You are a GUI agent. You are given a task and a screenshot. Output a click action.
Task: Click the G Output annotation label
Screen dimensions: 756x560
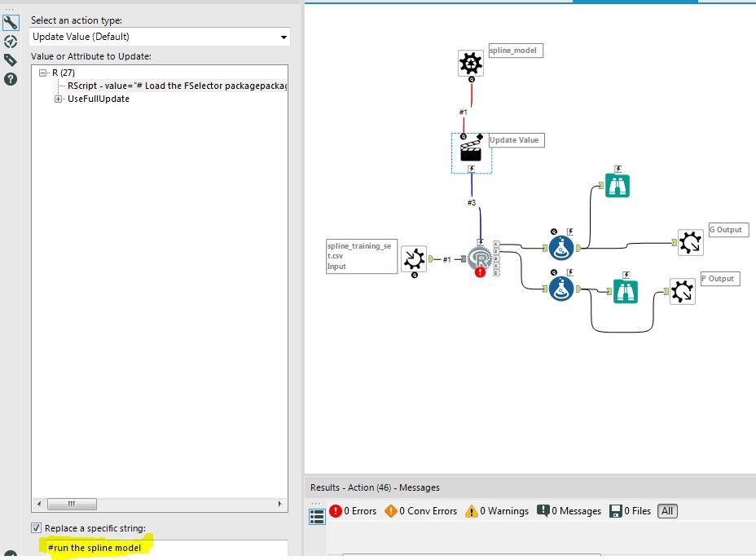728,230
